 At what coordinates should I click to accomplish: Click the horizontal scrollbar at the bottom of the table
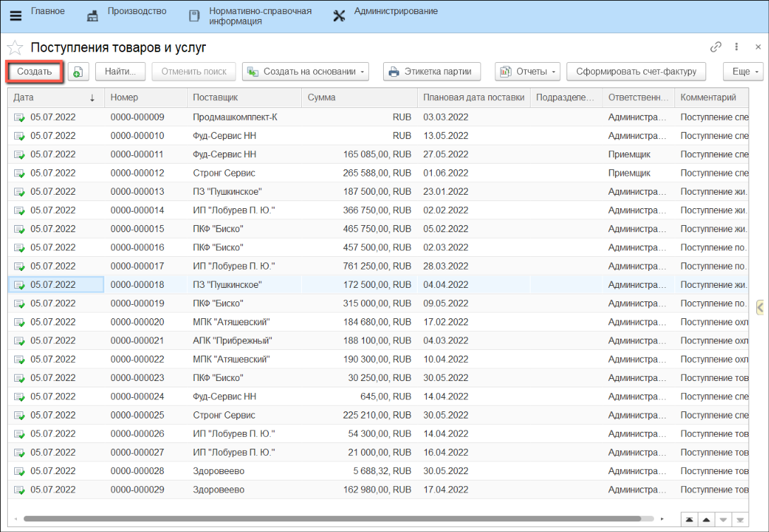coord(332,519)
